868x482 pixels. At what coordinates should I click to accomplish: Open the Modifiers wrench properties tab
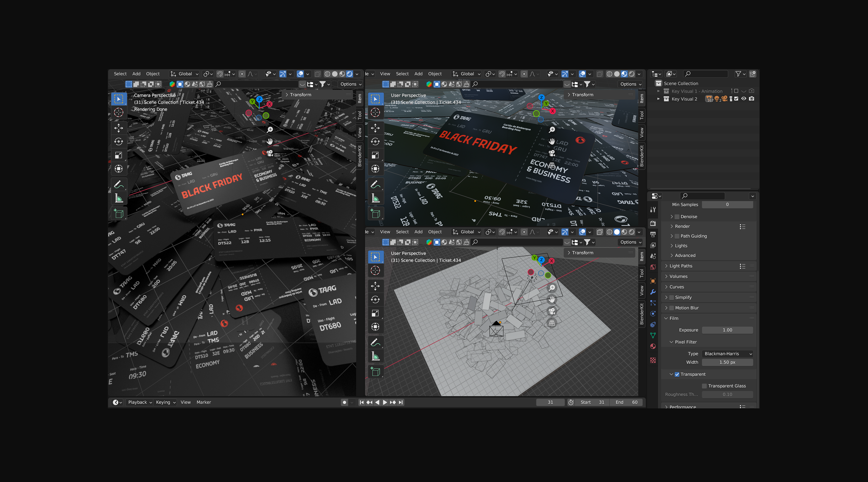coord(653,292)
